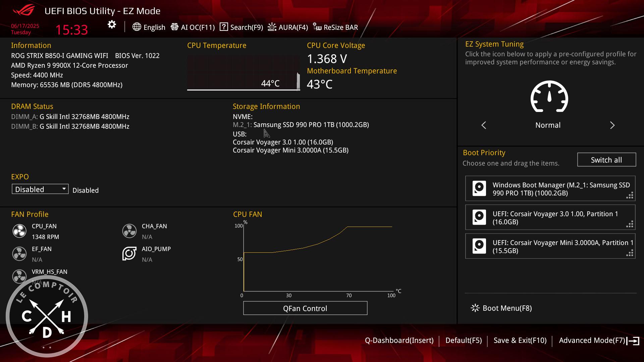Open AURA(F4) lighting settings icon
644x362 pixels.
[x=272, y=27]
